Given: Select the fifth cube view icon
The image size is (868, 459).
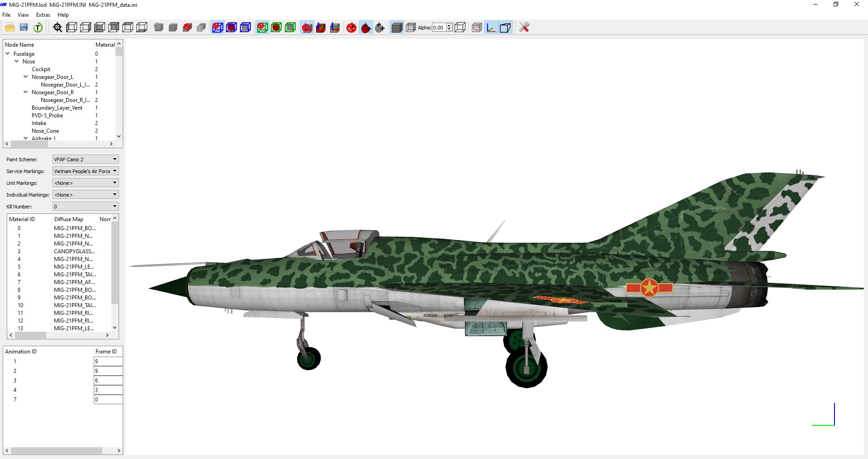Looking at the screenshot, I should [x=128, y=28].
